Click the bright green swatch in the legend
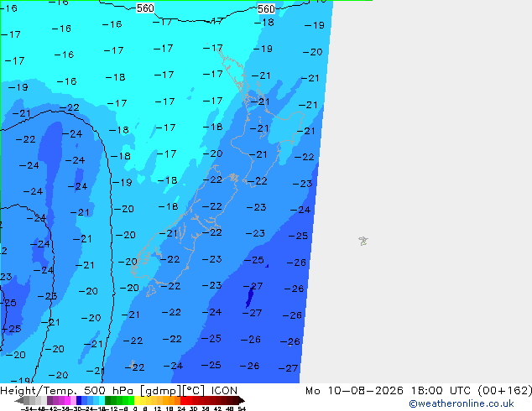The width and height of the screenshot is (532, 411). coord(131,400)
